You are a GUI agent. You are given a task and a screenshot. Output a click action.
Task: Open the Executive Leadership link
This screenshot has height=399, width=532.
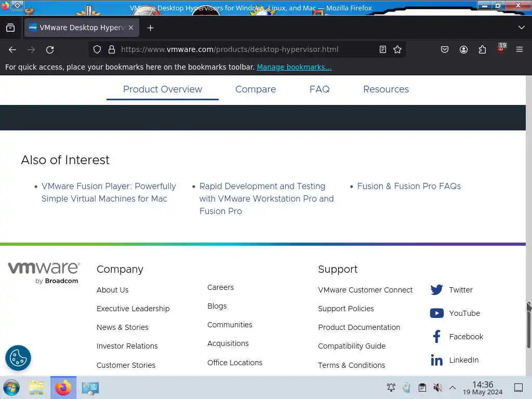[x=133, y=309]
